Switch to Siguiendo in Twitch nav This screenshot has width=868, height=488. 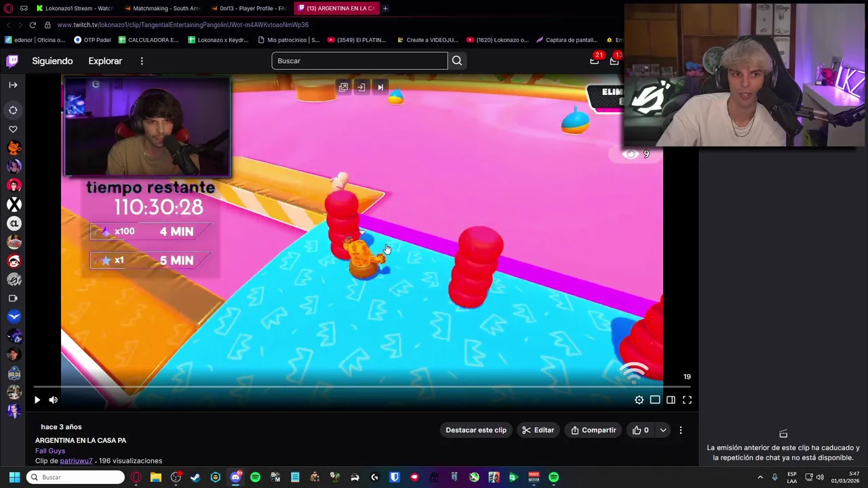[x=52, y=61]
